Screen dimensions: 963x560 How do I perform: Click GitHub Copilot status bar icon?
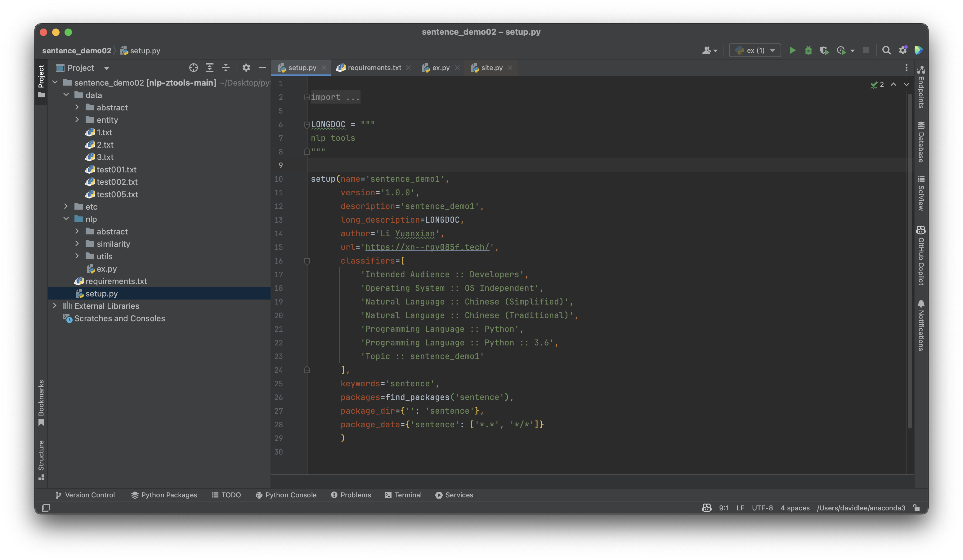706,508
